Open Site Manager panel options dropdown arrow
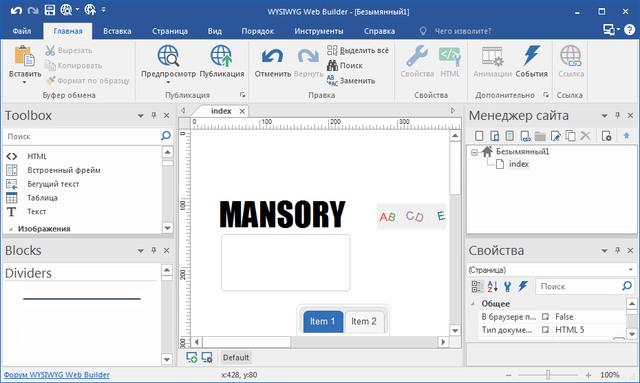640x383 pixels. (x=604, y=116)
